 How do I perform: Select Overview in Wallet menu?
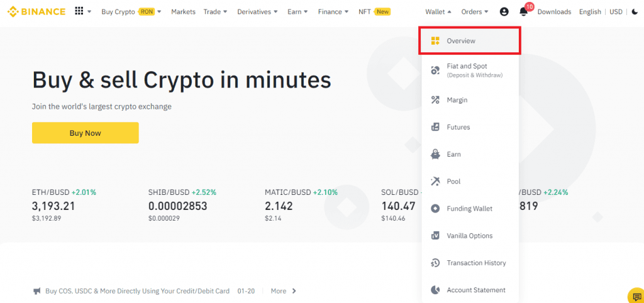pyautogui.click(x=461, y=41)
